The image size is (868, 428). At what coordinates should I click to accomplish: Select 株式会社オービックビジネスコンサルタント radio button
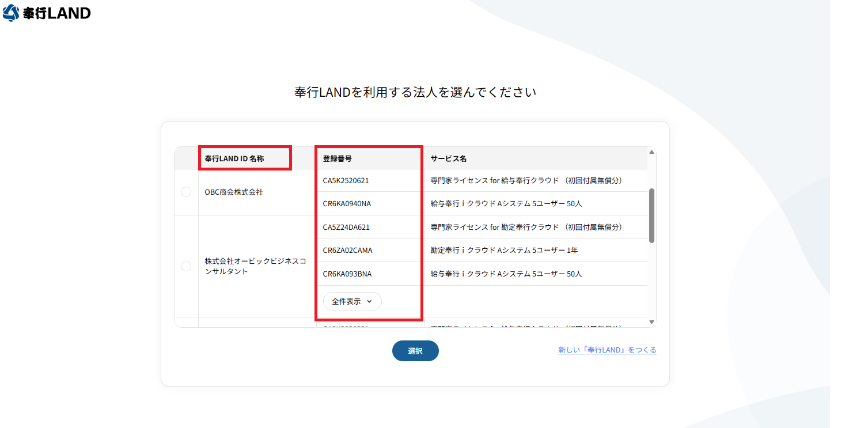[x=186, y=266]
